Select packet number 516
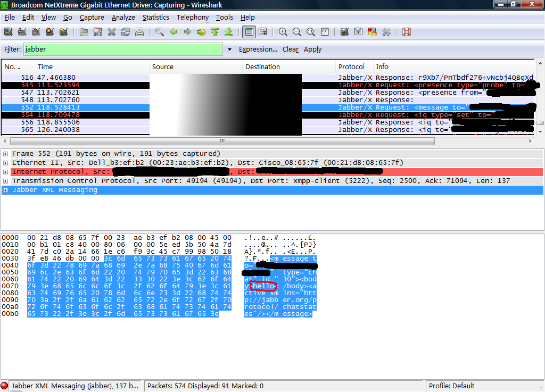This screenshot has width=545, height=392. point(268,78)
